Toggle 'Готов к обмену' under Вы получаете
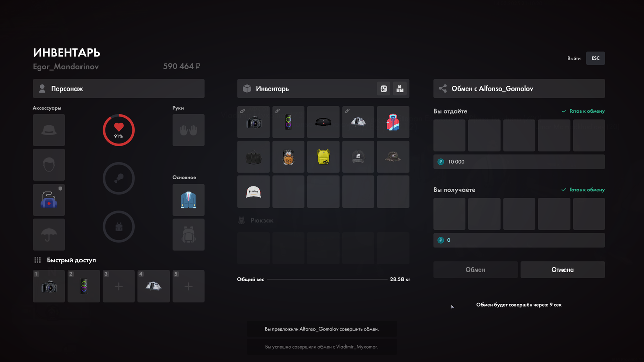The image size is (644, 362). tap(583, 190)
